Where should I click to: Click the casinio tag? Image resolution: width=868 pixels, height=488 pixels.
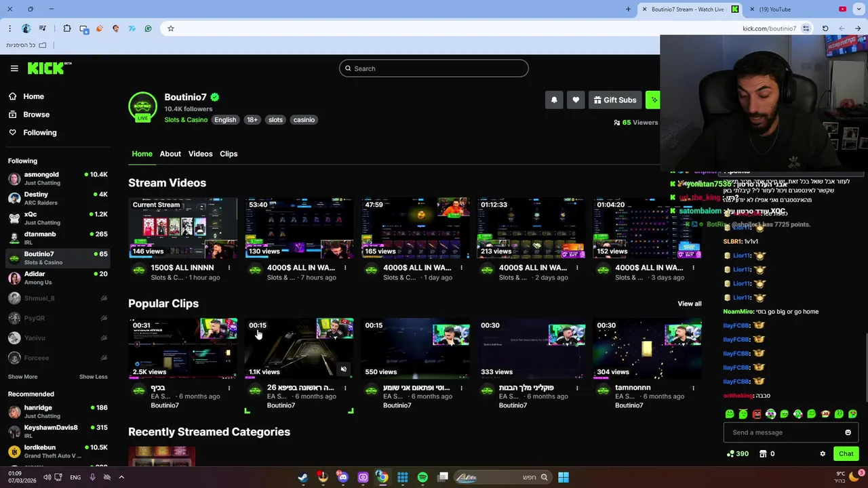(304, 120)
